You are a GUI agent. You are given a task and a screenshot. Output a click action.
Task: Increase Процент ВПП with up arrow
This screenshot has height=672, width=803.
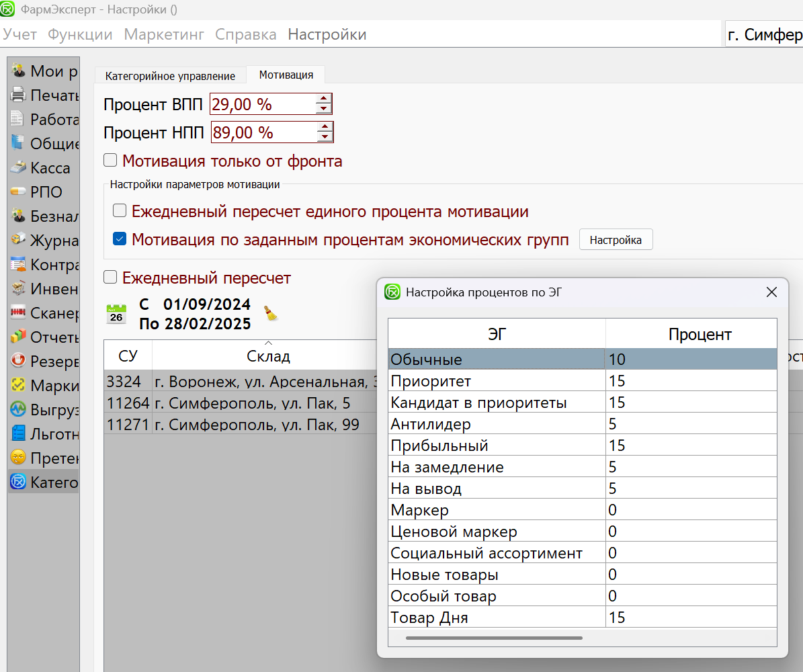click(x=325, y=99)
